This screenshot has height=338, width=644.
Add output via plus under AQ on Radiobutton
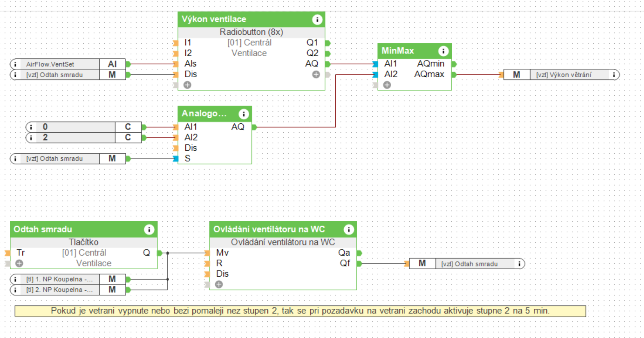316,75
